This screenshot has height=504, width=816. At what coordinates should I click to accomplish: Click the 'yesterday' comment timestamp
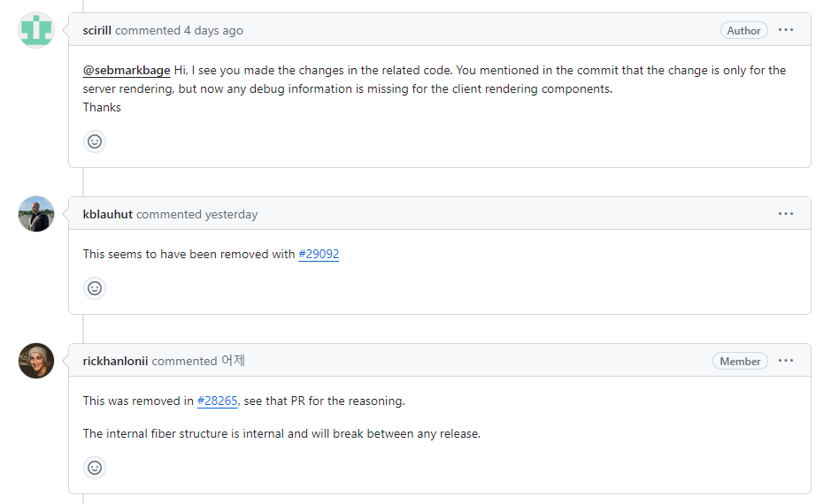231,214
